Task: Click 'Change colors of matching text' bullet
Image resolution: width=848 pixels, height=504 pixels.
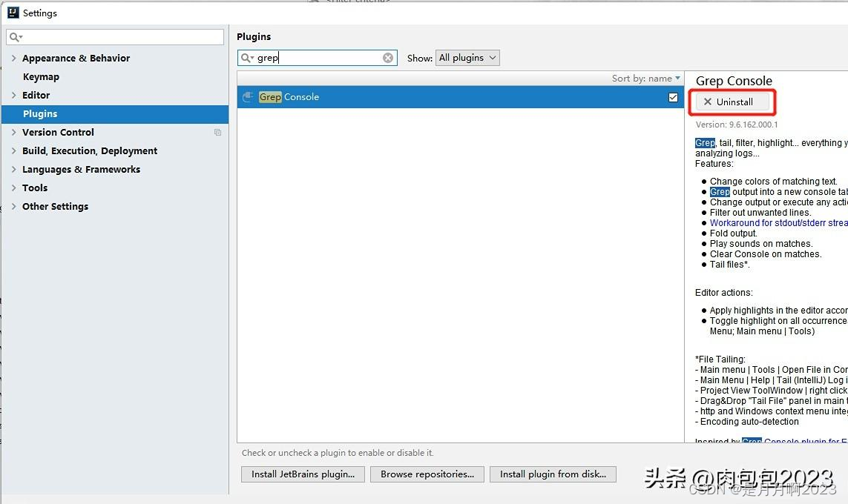Action: coord(773,182)
